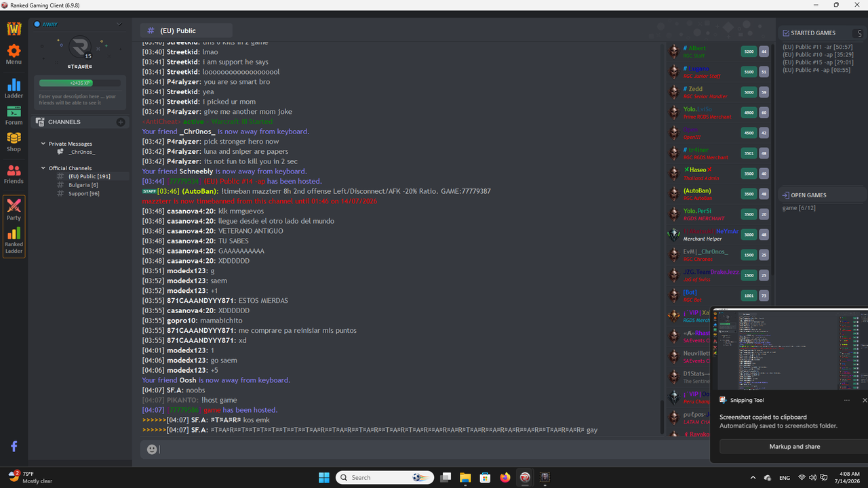
Task: Open Snipping Tool notification options menu
Action: click(847, 400)
